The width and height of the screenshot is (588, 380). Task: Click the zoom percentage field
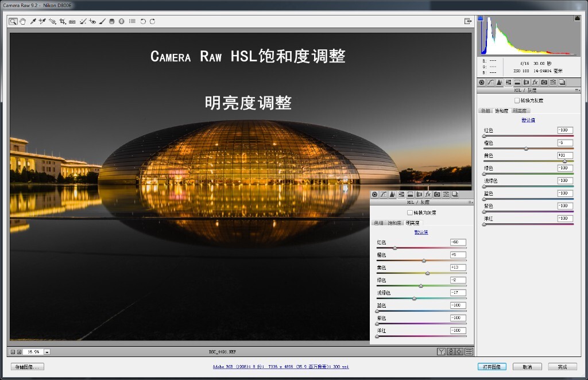pos(33,352)
